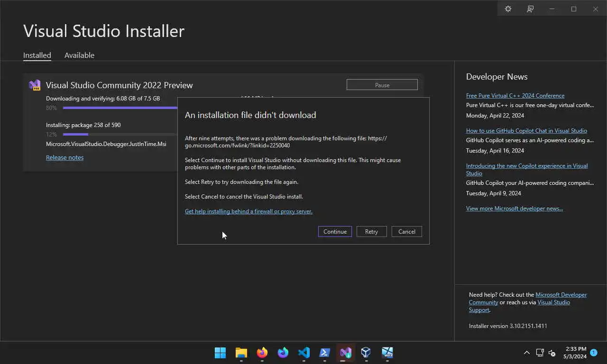Image resolution: width=607 pixels, height=364 pixels.
Task: Click 'Installing: package 258 of 590' text
Action: pos(83,125)
